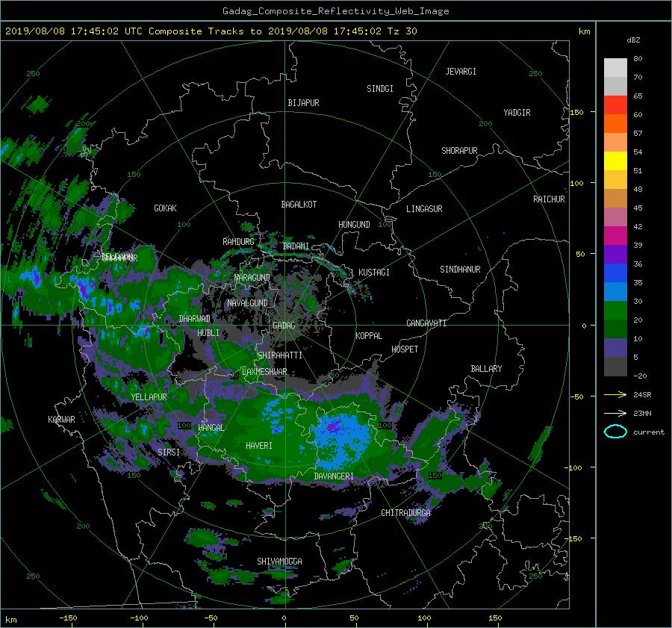The height and width of the screenshot is (628, 672).
Task: Click the 'current' legend text
Action: [x=649, y=432]
